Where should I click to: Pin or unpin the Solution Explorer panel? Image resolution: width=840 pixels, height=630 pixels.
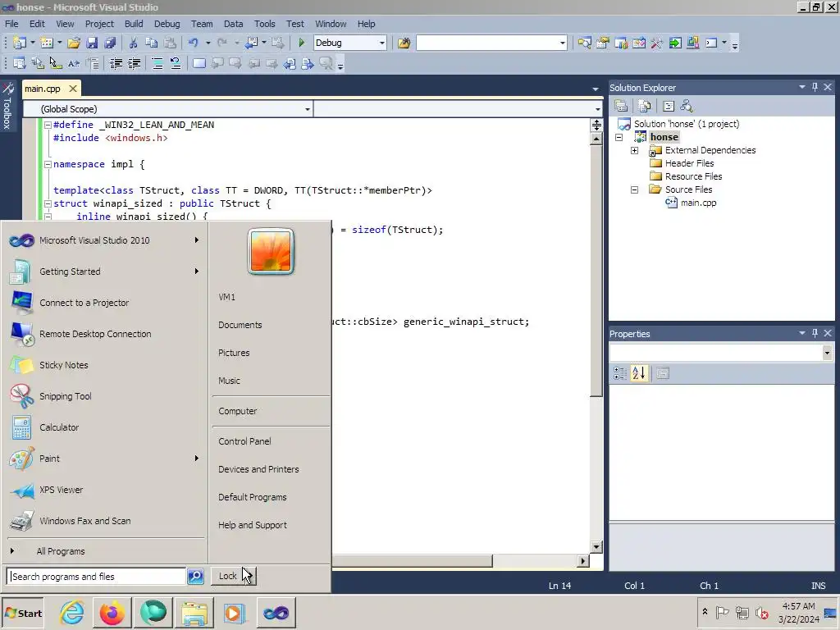click(815, 87)
